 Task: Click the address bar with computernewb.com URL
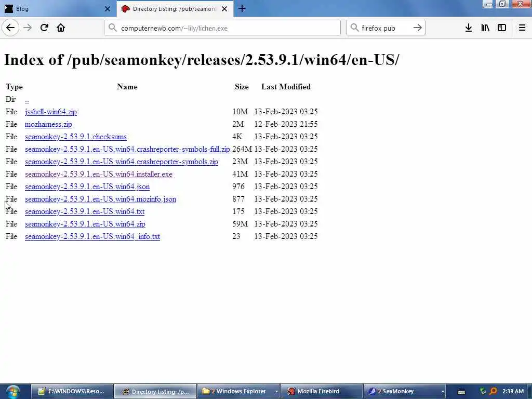point(222,28)
